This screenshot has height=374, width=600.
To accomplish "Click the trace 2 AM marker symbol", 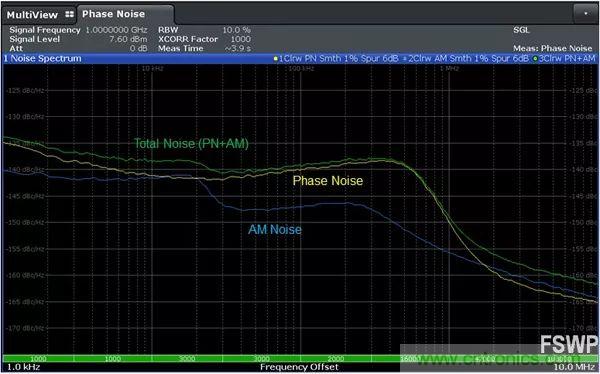I will [405, 59].
